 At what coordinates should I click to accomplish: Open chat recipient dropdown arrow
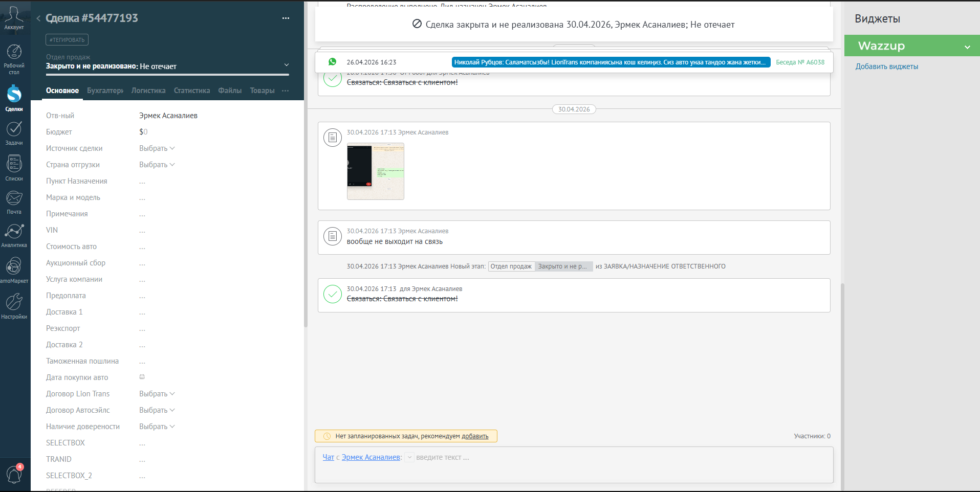[409, 458]
